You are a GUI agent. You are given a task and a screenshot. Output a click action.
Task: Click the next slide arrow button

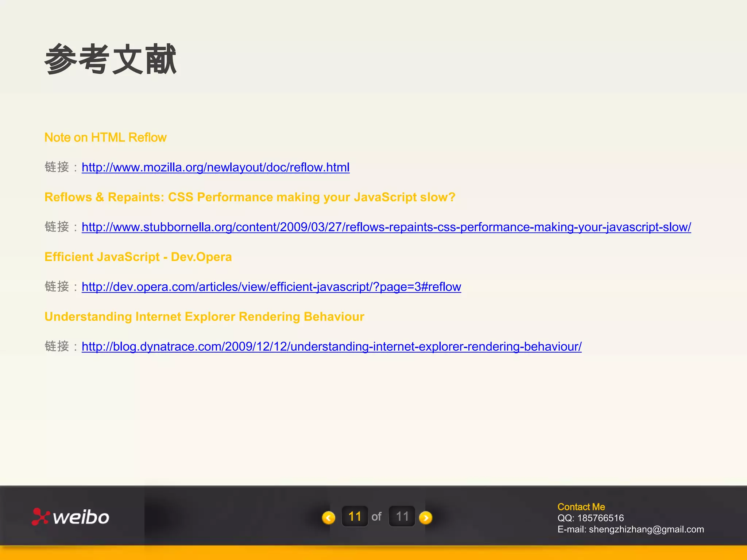(x=426, y=517)
